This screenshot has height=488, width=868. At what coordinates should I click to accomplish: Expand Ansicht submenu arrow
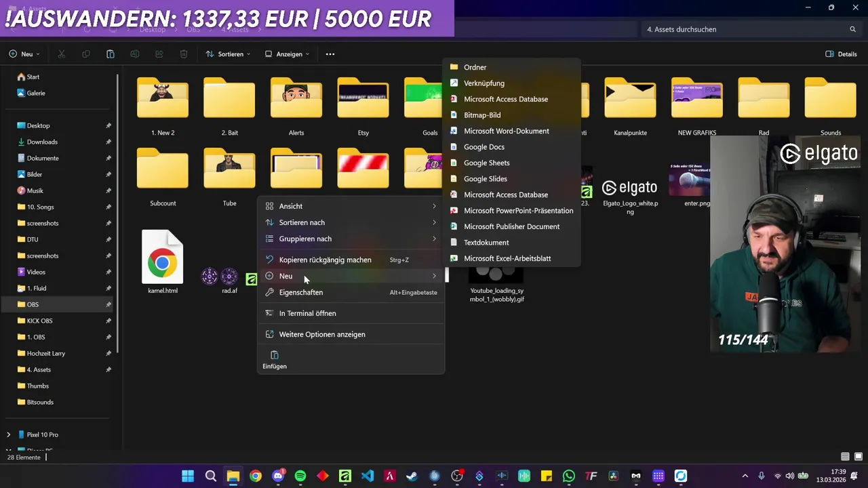coord(434,206)
